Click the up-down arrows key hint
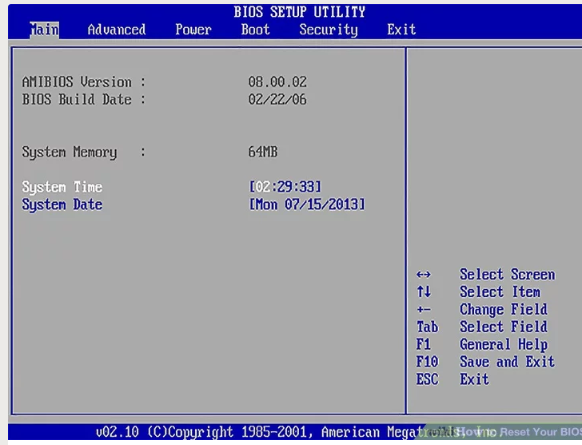Screen dimensions: 582x445 pos(424,292)
